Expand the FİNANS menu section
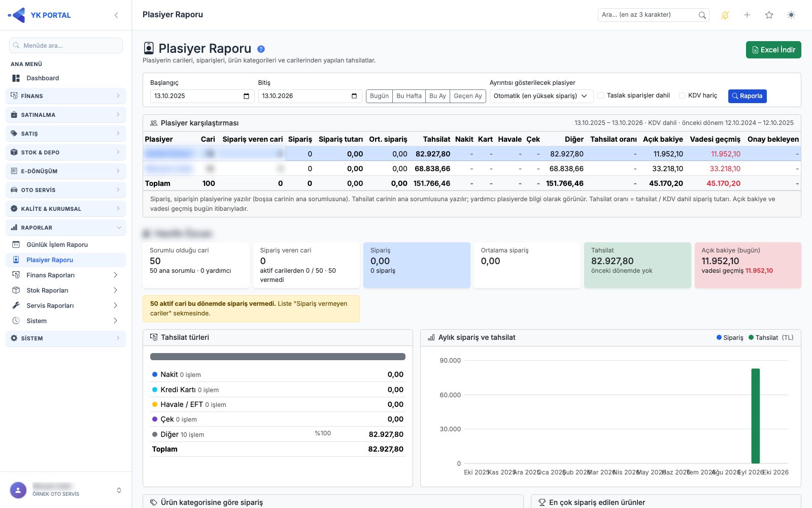 click(66, 96)
